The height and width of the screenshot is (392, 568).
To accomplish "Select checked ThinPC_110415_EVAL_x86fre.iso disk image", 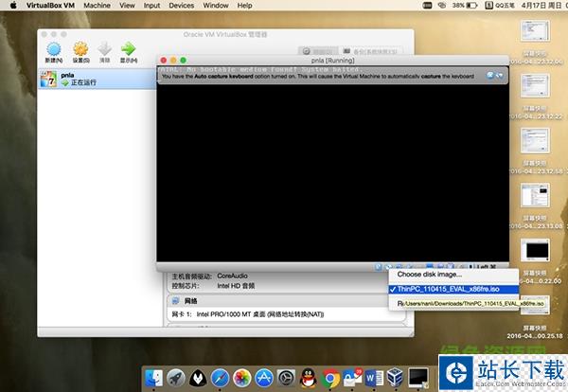I will point(453,289).
